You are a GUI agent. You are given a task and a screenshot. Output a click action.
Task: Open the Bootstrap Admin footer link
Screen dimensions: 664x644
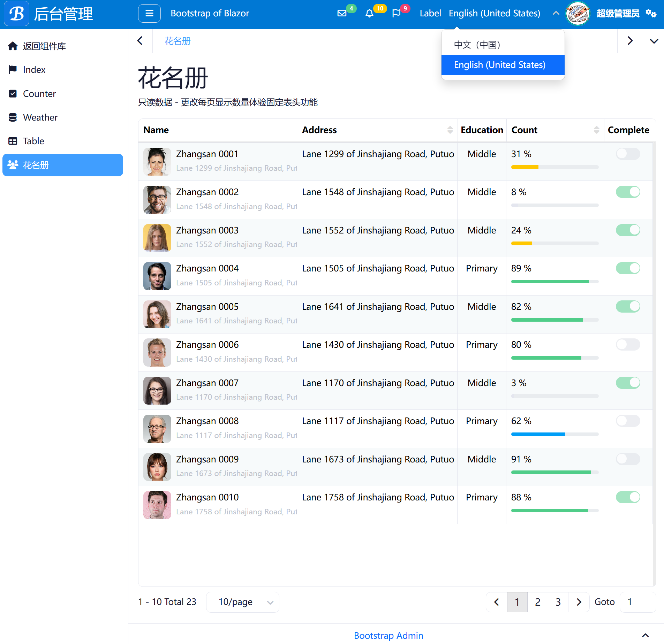pos(388,635)
